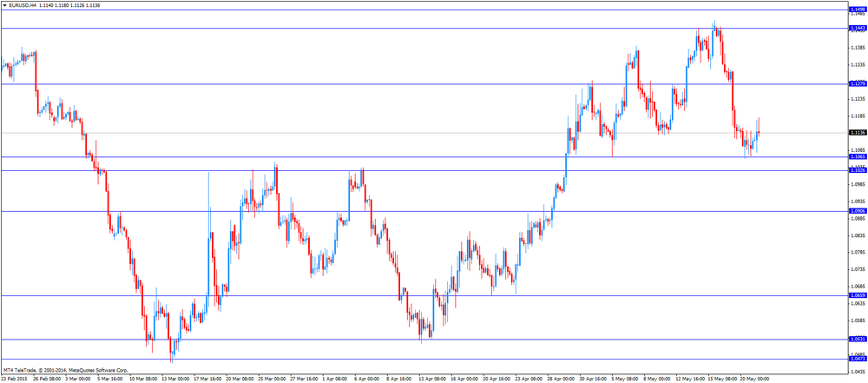
Task: Click the 1.0985 price scale value
Action: (858, 184)
